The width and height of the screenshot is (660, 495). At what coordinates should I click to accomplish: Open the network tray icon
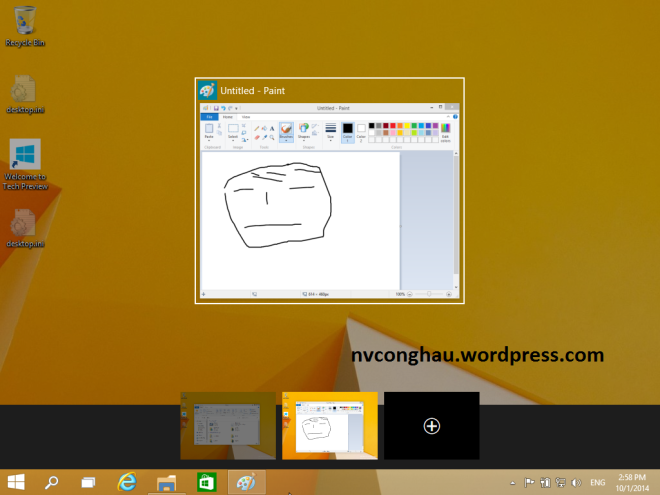click(561, 482)
